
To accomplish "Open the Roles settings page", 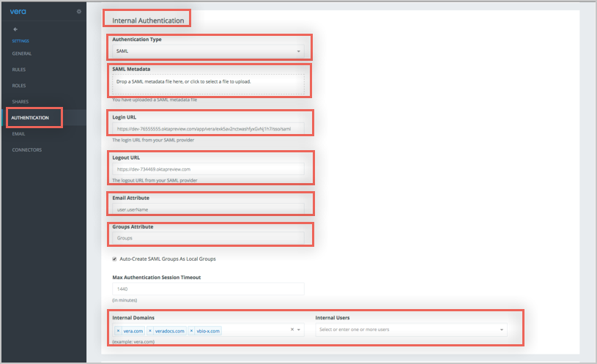I will [x=20, y=86].
